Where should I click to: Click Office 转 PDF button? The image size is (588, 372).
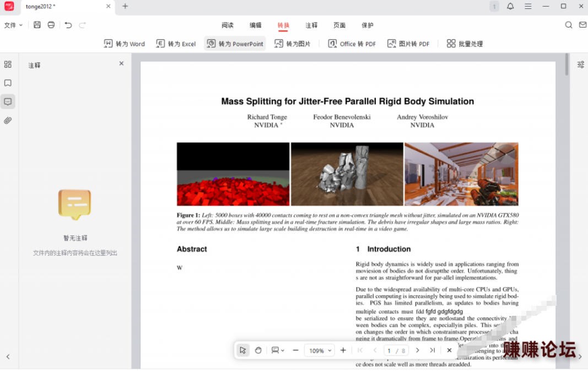(x=352, y=44)
